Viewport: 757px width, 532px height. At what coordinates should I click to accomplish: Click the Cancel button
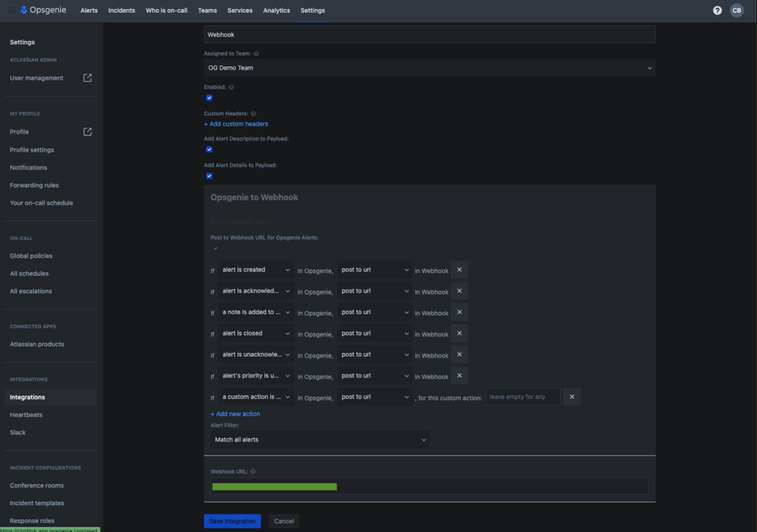pos(284,521)
